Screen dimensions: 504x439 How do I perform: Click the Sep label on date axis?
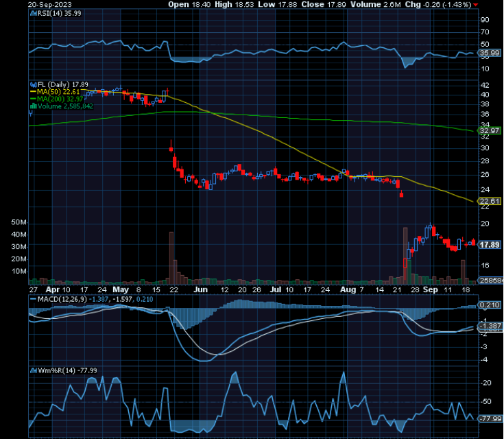click(431, 289)
